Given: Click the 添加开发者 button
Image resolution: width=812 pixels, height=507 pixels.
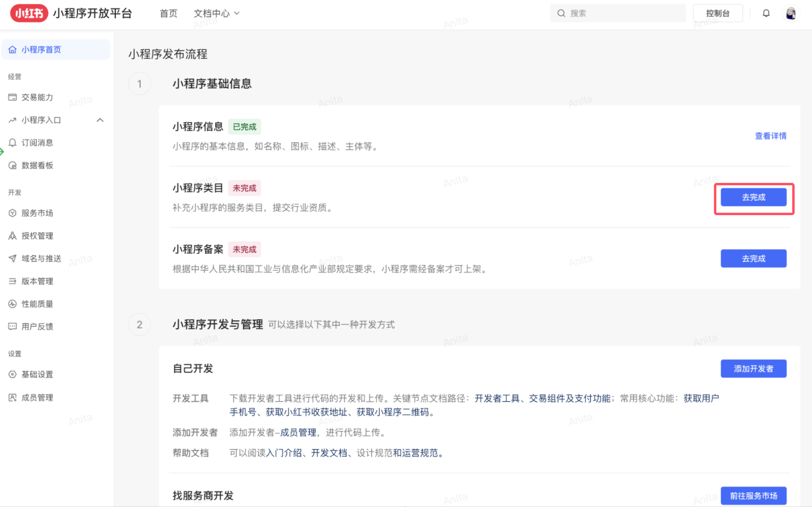Looking at the screenshot, I should point(753,369).
